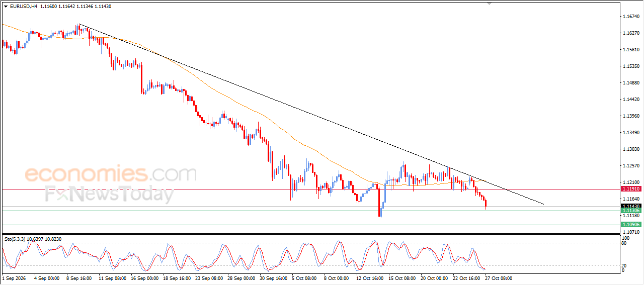This screenshot has height=285, width=644.
Task: Click price scale value 1.13490
Action: click(x=631, y=133)
